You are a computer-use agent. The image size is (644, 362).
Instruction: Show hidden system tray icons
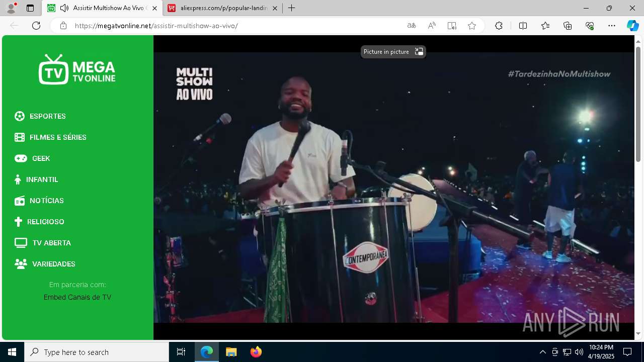[542, 352]
